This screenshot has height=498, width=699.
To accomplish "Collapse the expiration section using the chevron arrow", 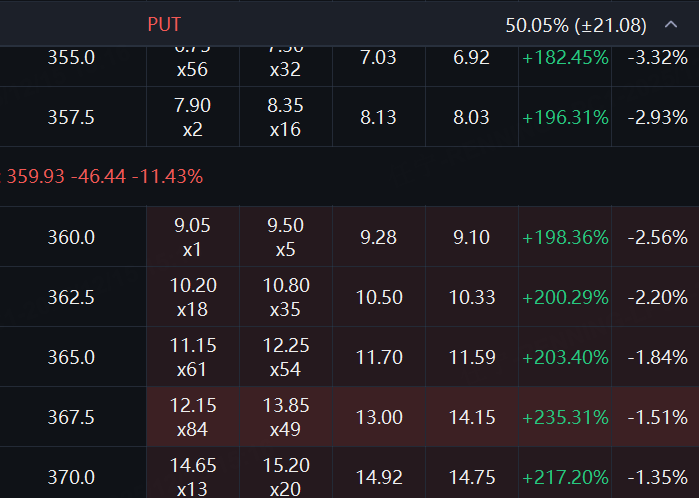I will coord(670,24).
